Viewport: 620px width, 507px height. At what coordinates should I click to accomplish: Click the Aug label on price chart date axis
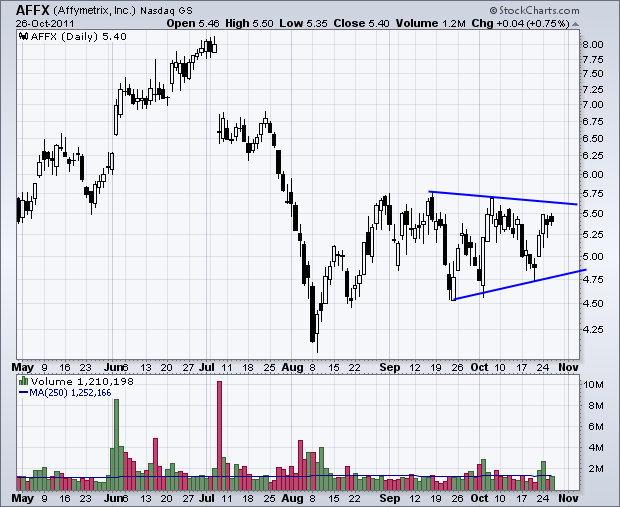292,367
